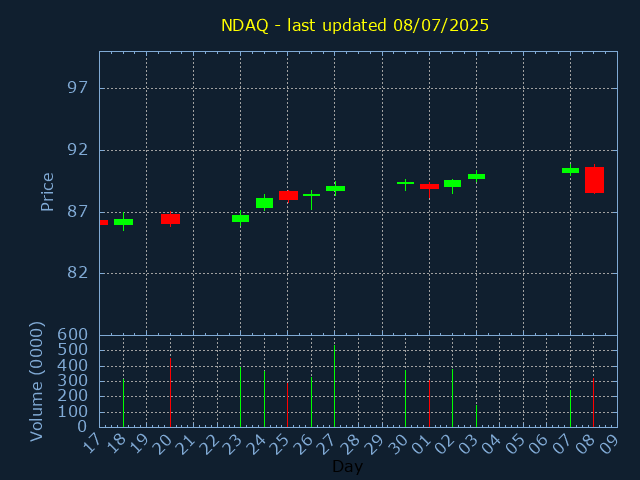The image size is (640, 480).
Task: Click the large red candlestick for day 08
Action: click(x=594, y=180)
